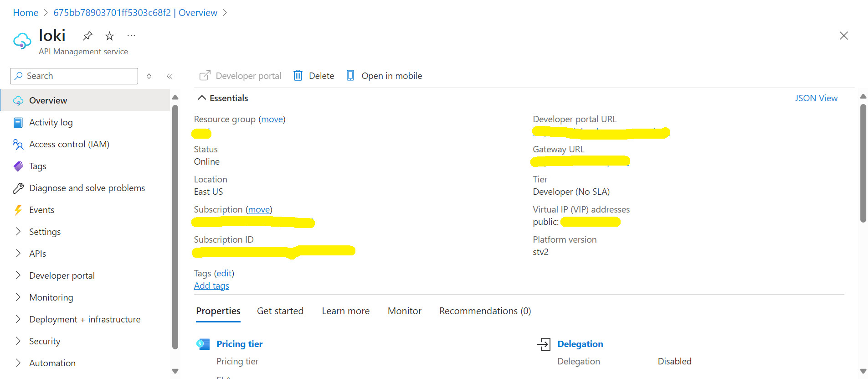The width and height of the screenshot is (868, 379).
Task: Click Developer portal toolbar button
Action: coord(241,76)
